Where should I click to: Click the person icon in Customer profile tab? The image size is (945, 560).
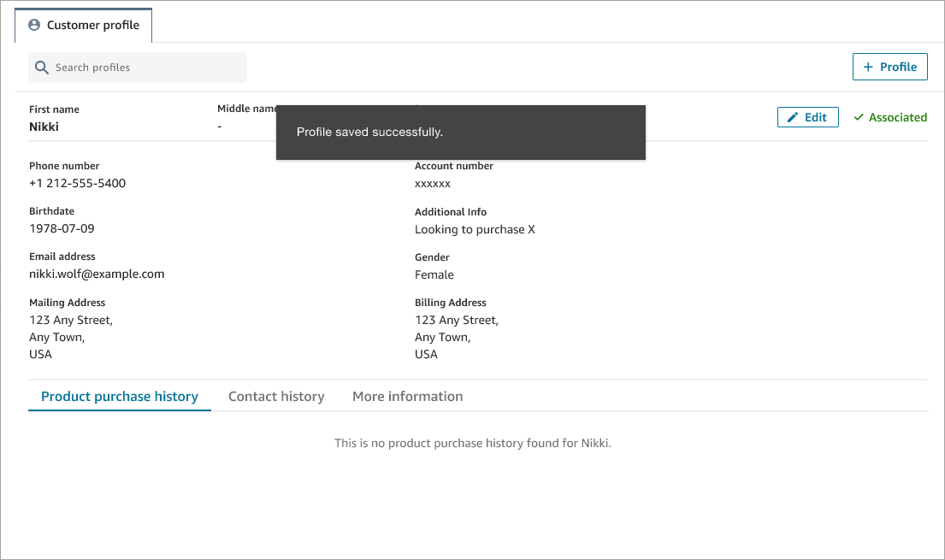pyautogui.click(x=34, y=26)
